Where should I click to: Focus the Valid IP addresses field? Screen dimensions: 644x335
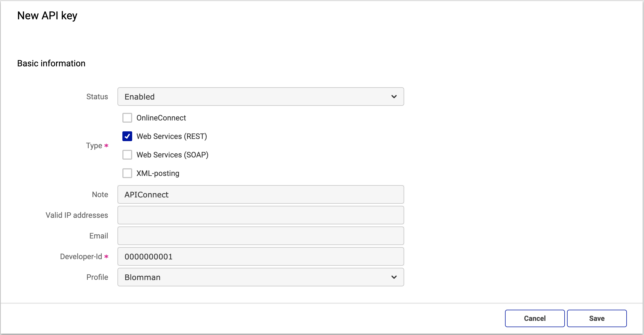point(261,215)
